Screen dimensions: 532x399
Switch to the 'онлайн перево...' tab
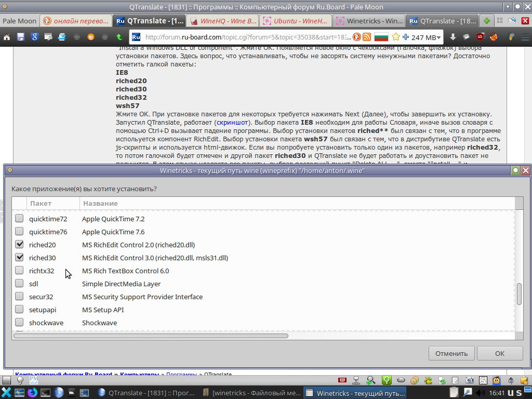(x=76, y=21)
